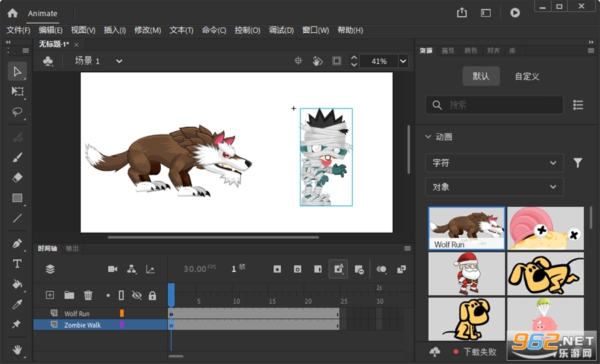Select the Paint Bucket tool

(17, 284)
